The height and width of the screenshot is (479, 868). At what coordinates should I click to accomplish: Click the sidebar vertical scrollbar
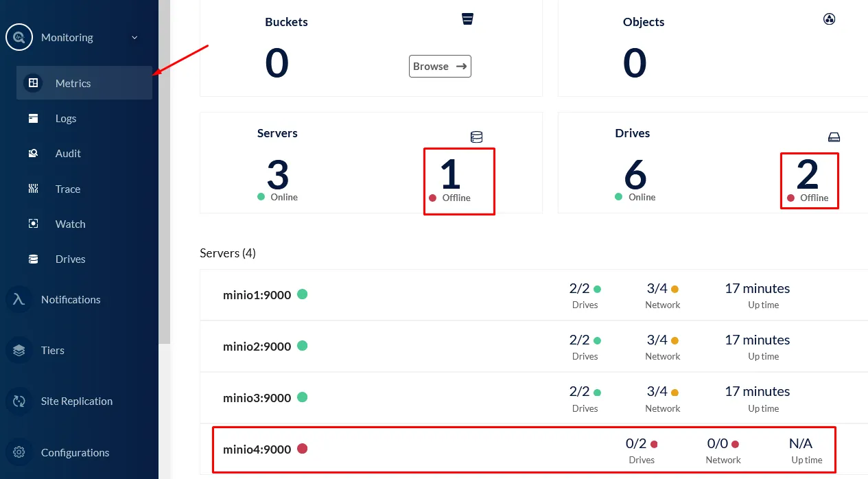point(165,172)
